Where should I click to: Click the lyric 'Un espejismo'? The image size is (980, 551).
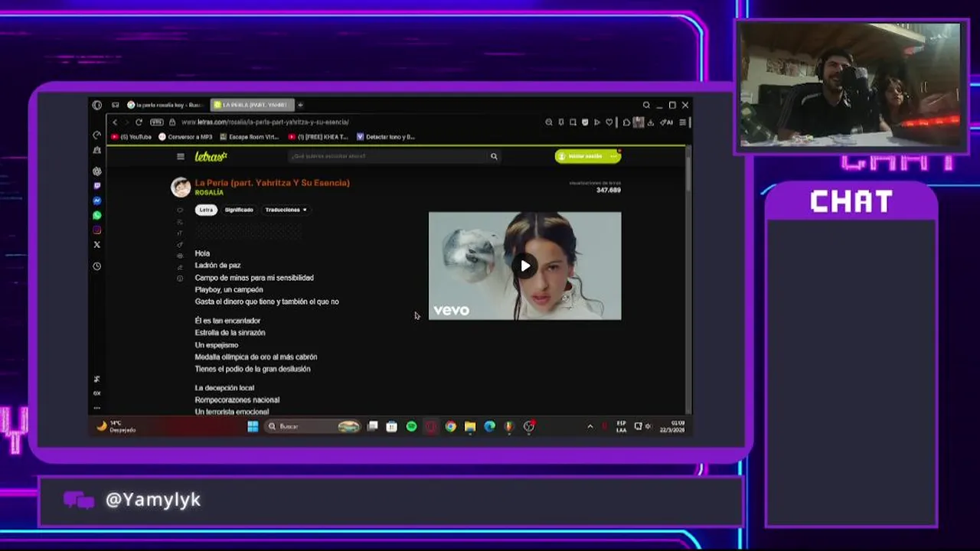tap(217, 345)
